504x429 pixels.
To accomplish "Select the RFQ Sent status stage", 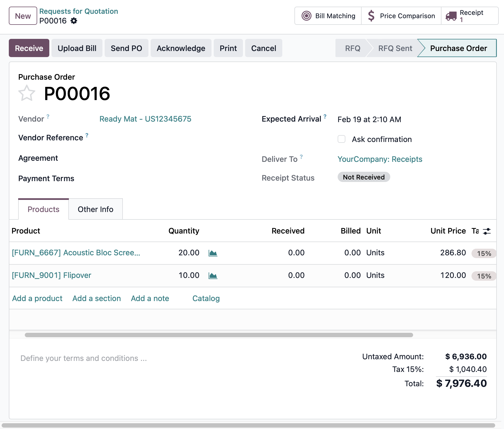I will coord(395,48).
